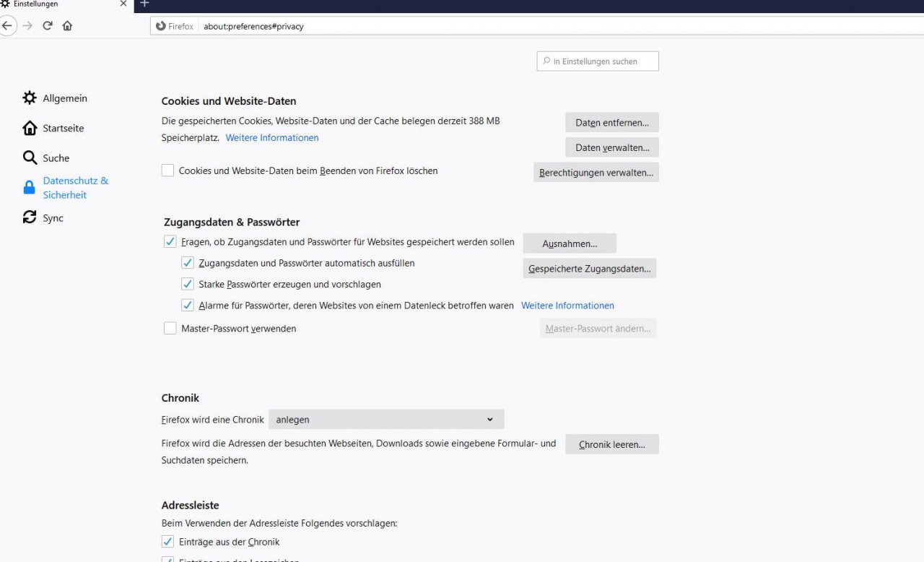The height and width of the screenshot is (562, 924).
Task: Open the Chronik dropdown set to anlegen
Action: point(386,419)
